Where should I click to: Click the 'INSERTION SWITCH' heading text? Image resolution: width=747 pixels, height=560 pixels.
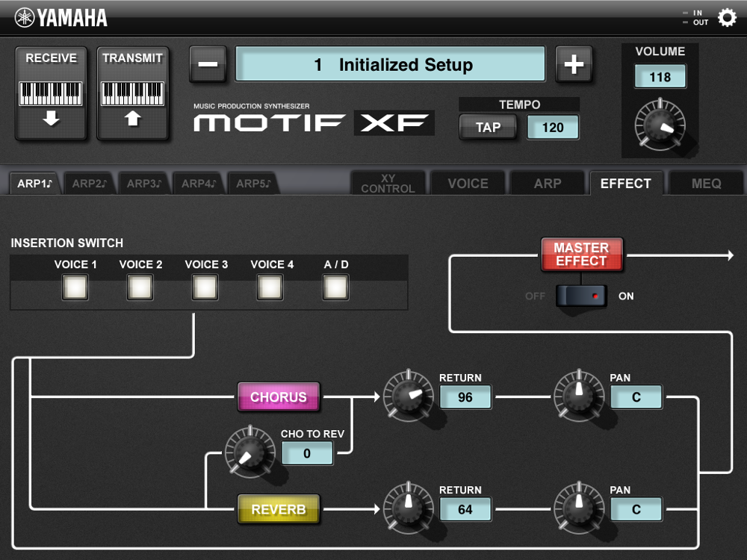(66, 243)
